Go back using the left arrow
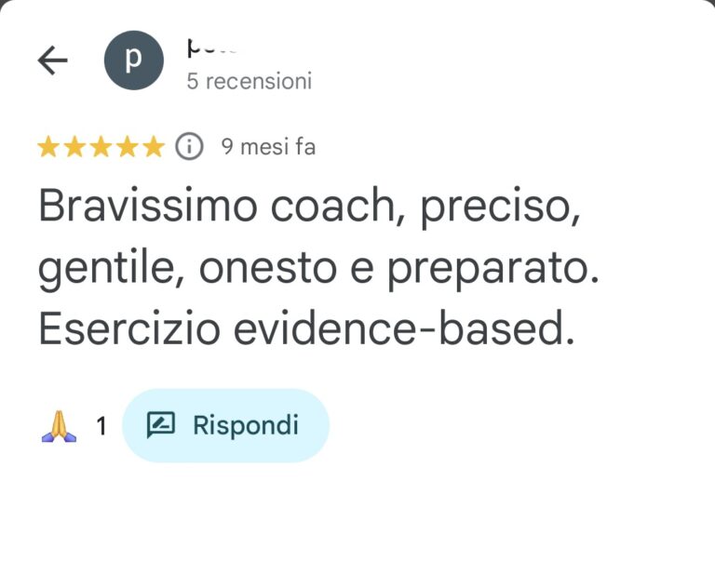Viewport: 715px width, 588px height. [x=52, y=60]
